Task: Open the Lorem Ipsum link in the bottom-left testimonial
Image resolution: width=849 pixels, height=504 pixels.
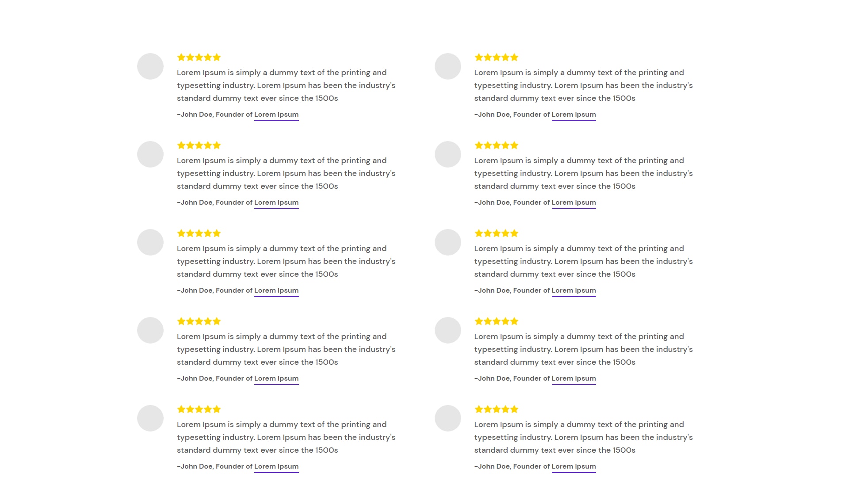Action: [276, 466]
